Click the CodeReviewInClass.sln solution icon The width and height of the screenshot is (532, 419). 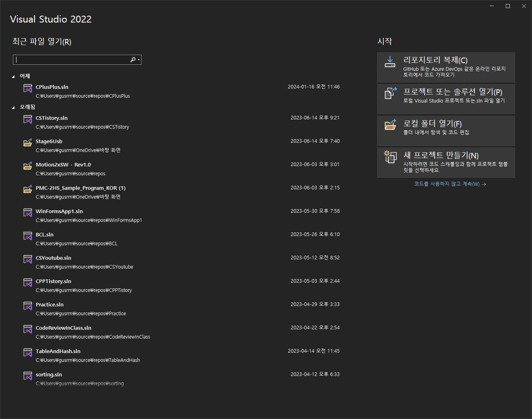[28, 329]
